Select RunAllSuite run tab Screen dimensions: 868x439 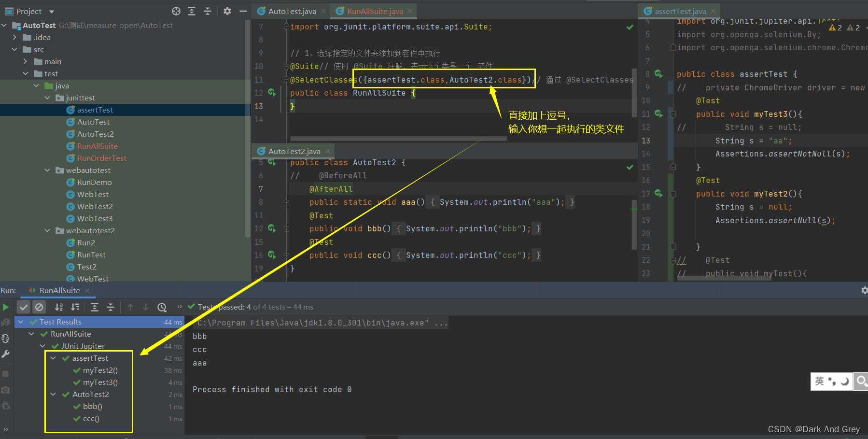[59, 290]
